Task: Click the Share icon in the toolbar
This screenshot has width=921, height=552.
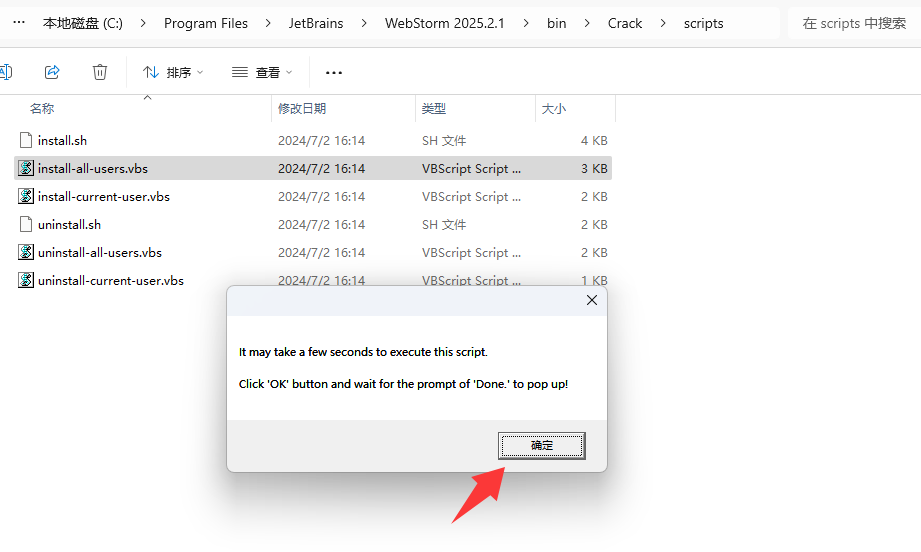Action: point(52,72)
